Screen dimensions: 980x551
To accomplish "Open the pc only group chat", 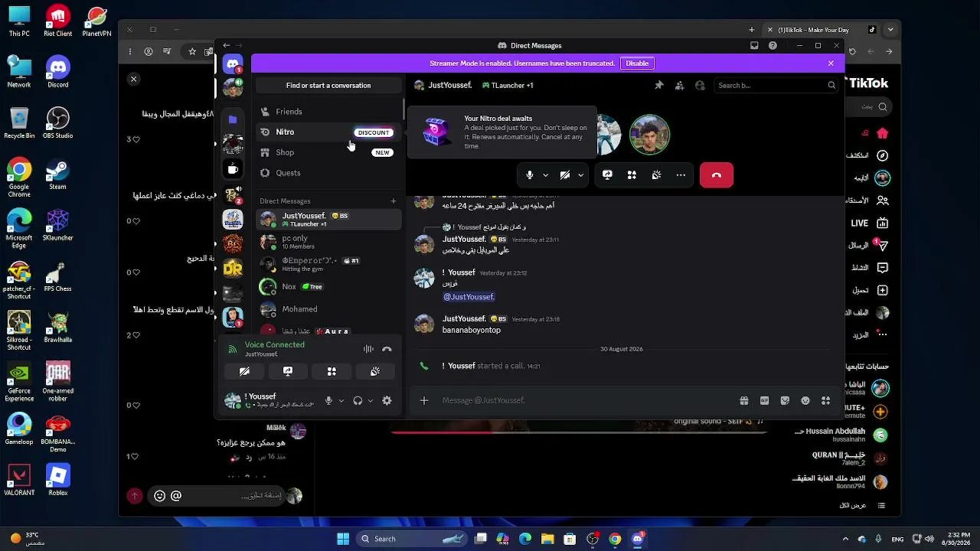I will tap(328, 242).
